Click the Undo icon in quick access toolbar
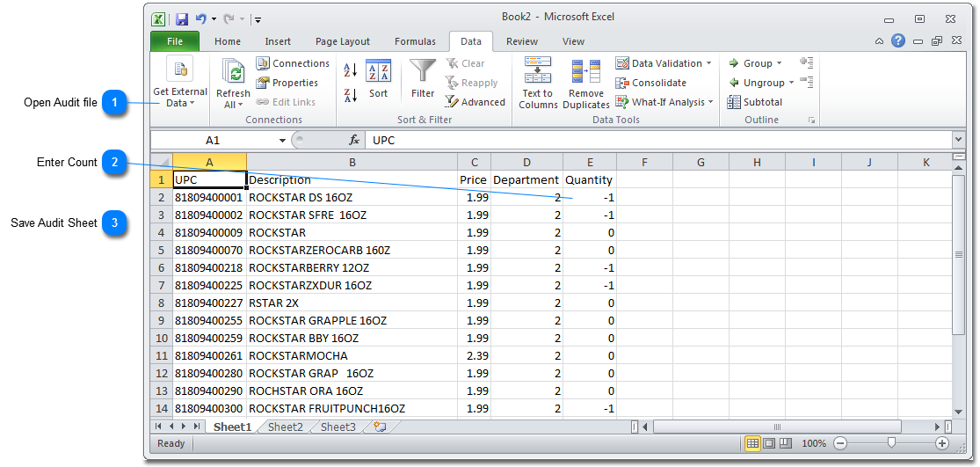 [200, 19]
